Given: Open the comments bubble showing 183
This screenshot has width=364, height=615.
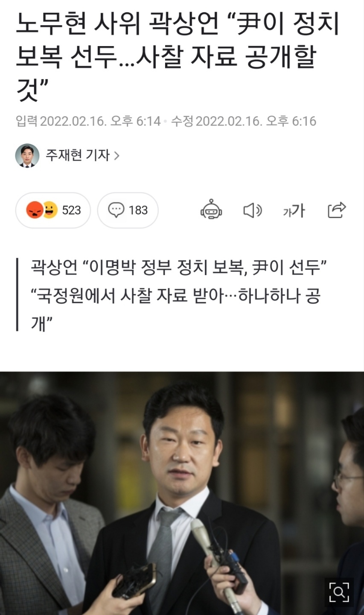Looking at the screenshot, I should [128, 210].
